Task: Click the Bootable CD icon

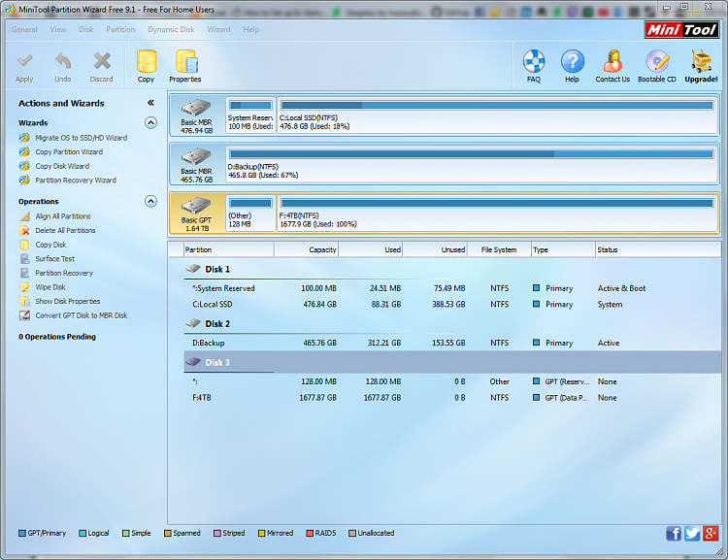Action: point(657,61)
